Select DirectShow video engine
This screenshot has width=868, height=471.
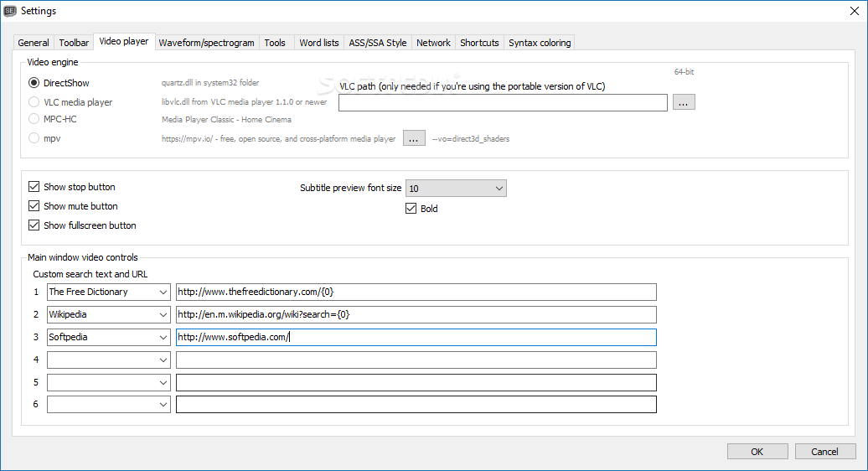point(34,83)
